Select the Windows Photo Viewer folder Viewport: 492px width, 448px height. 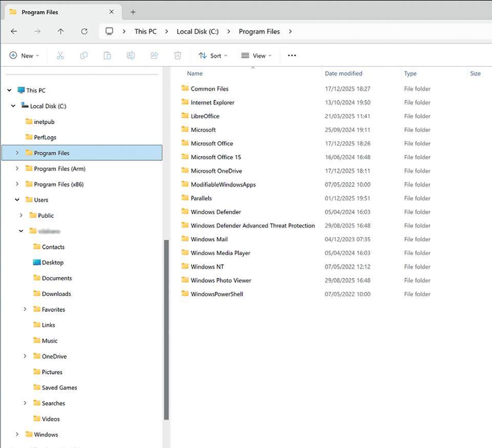(x=216, y=280)
